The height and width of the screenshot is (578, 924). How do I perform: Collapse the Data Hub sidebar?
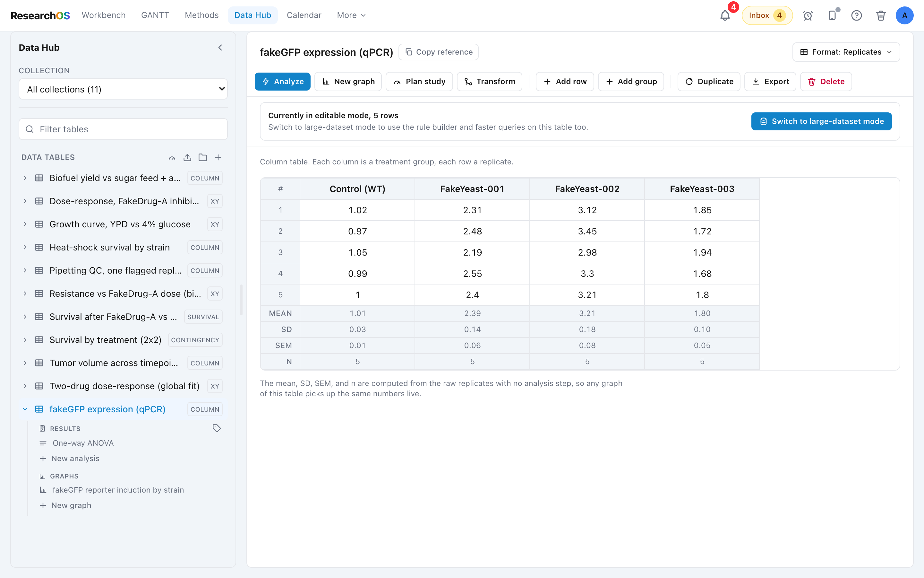pyautogui.click(x=220, y=48)
